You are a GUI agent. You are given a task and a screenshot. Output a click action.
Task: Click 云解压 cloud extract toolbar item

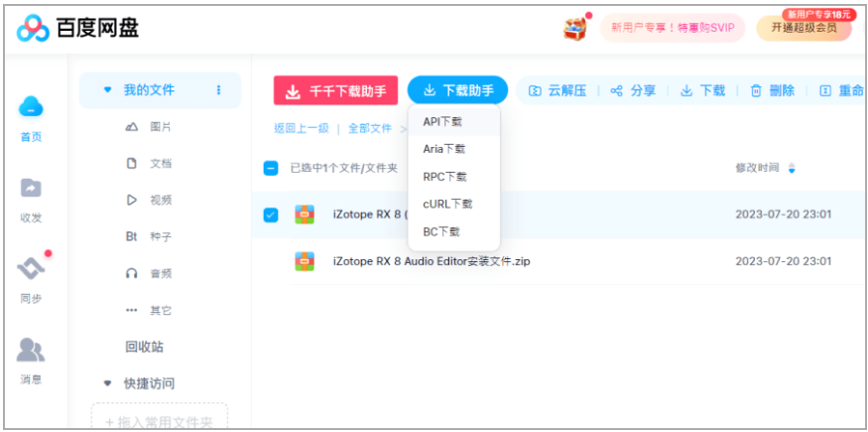(x=557, y=90)
